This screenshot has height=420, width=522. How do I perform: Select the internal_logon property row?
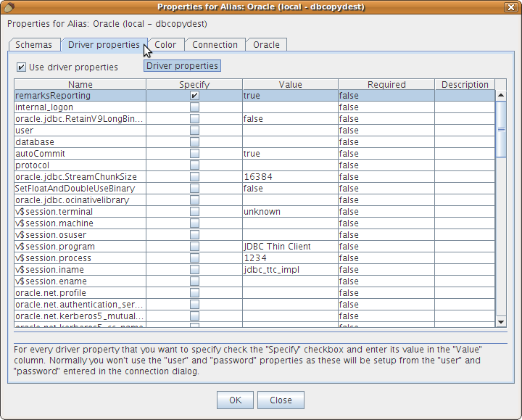coord(80,107)
